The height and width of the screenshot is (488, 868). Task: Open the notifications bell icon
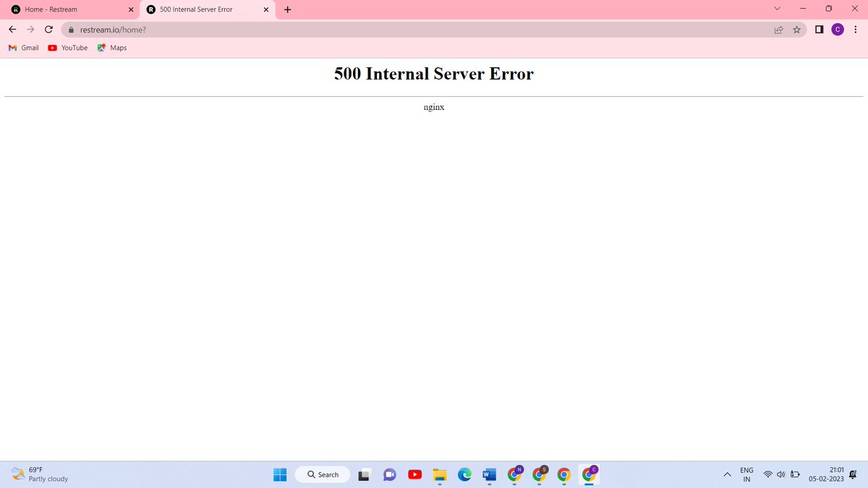854,474
